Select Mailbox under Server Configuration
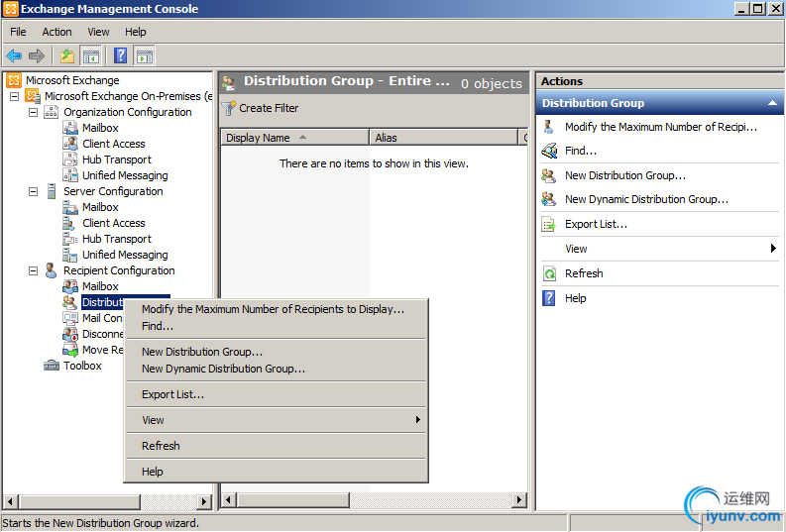Image resolution: width=786 pixels, height=532 pixels. [x=100, y=207]
